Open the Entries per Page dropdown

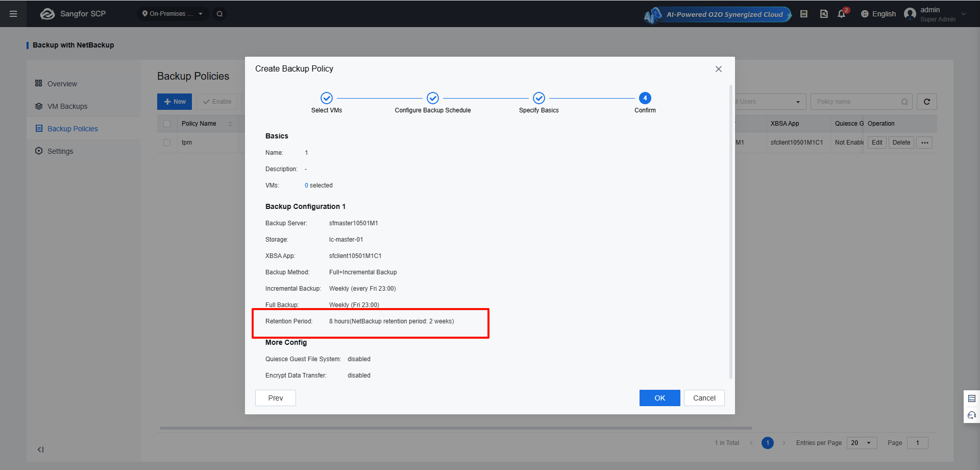[862, 443]
